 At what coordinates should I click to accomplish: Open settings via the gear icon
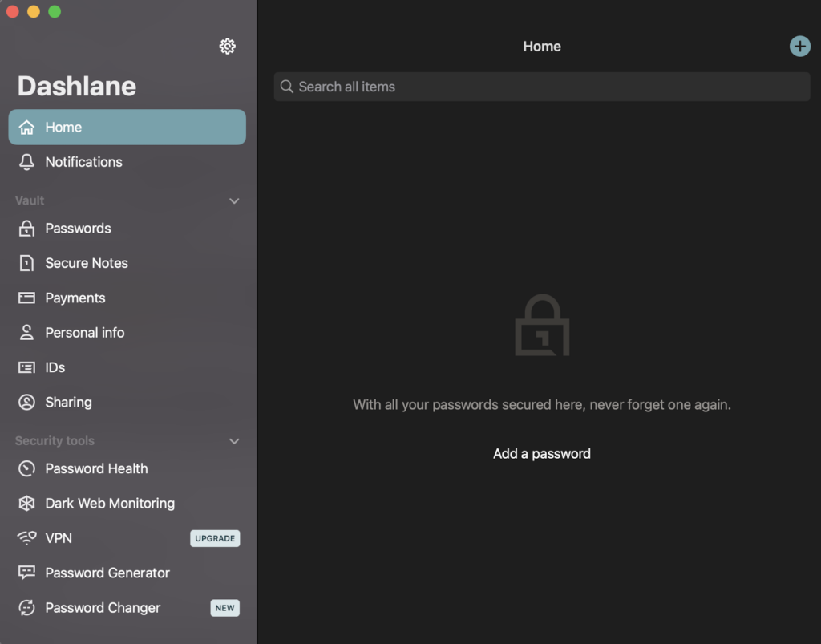(x=227, y=47)
